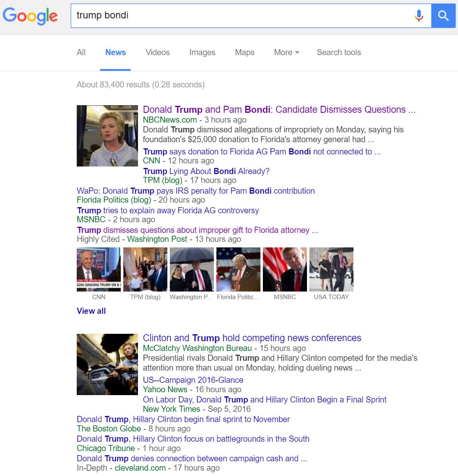Screen dimensions: 458x476
Task: Open the CNN article about Bondi donation
Action: [x=262, y=152]
